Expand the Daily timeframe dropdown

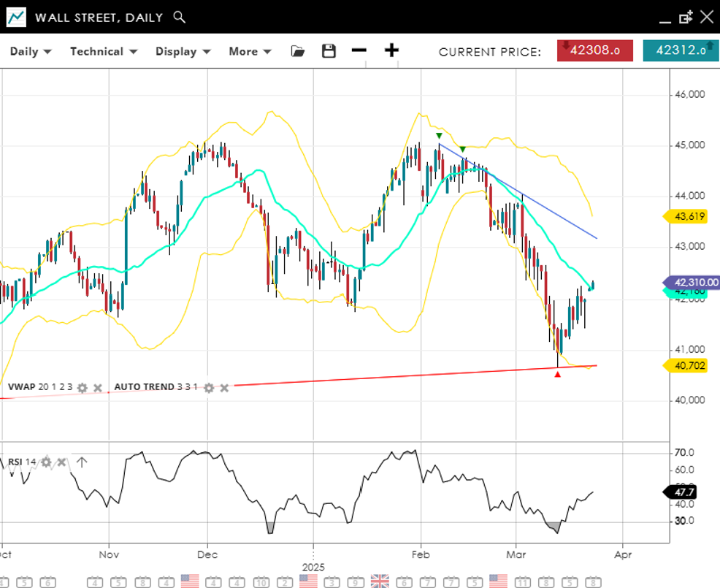[x=30, y=51]
